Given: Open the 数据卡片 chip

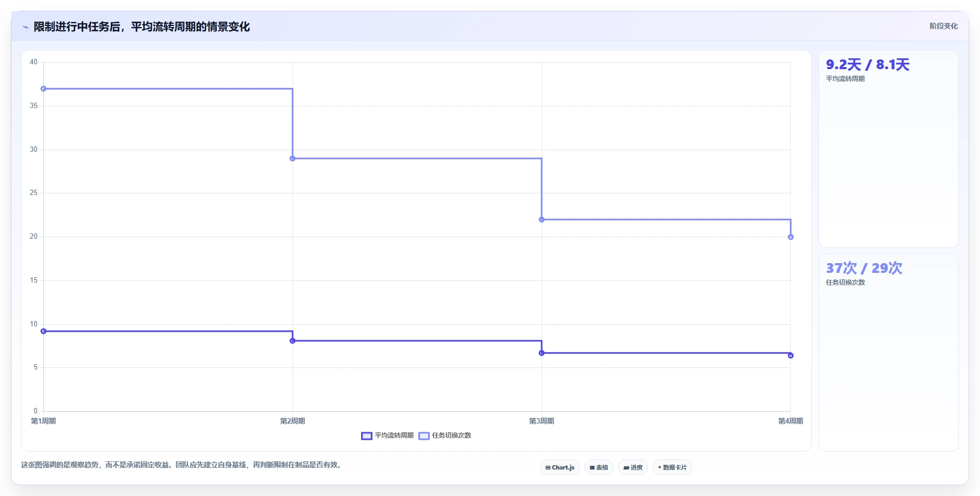Looking at the screenshot, I should click(x=672, y=467).
